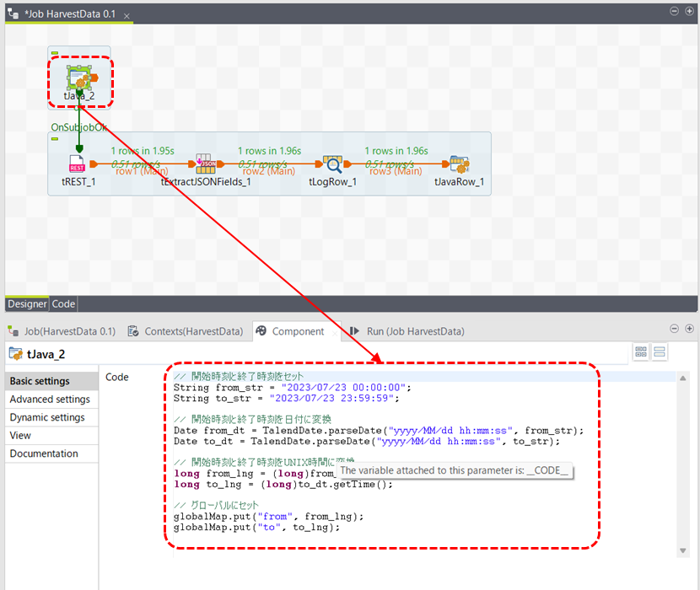Close the Component view tab

(335, 333)
